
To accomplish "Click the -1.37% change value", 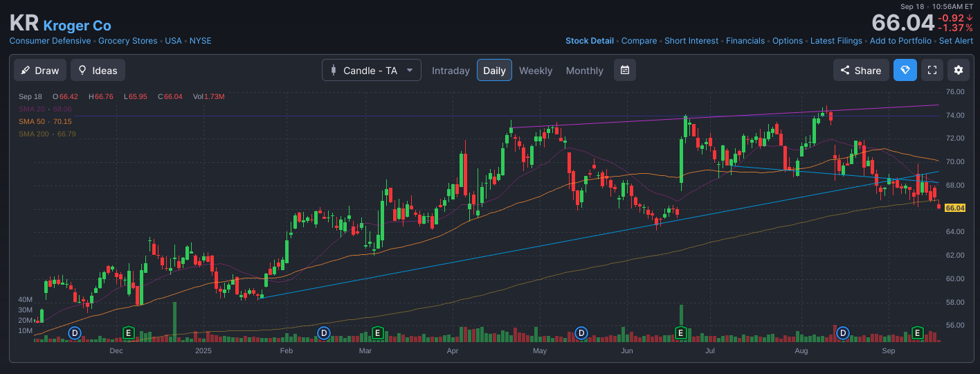I will 955,28.
